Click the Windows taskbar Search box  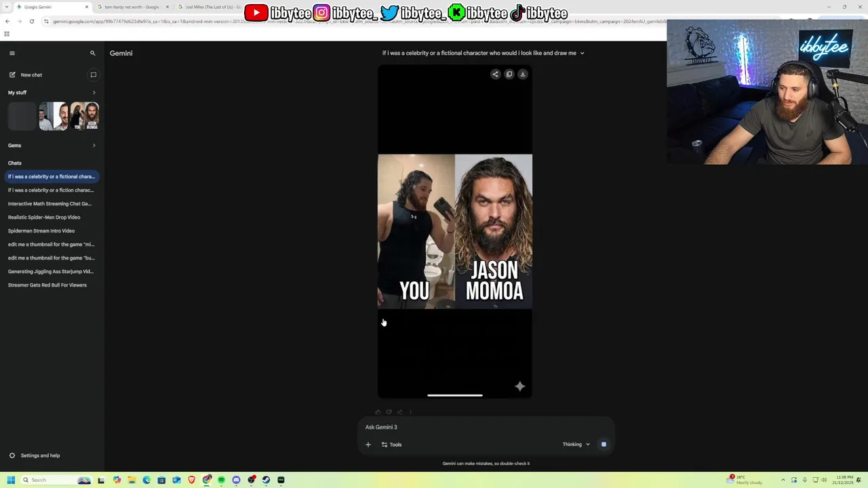57,480
